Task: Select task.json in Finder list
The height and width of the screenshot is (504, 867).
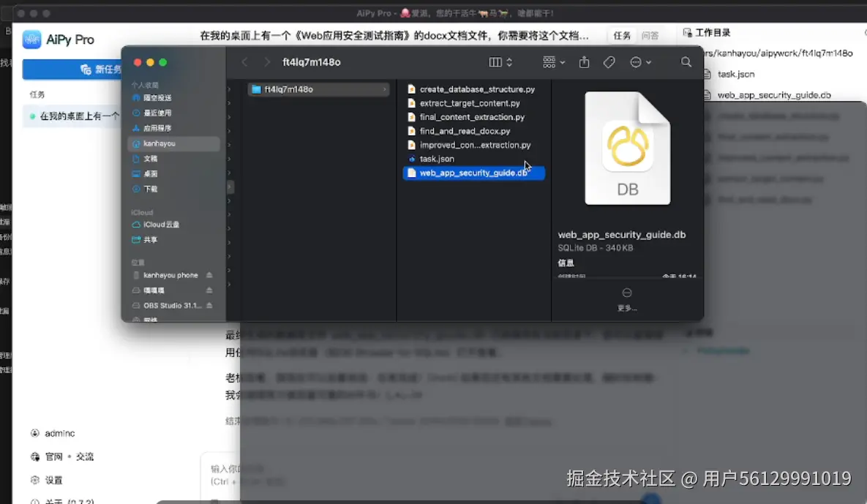Action: (473, 159)
